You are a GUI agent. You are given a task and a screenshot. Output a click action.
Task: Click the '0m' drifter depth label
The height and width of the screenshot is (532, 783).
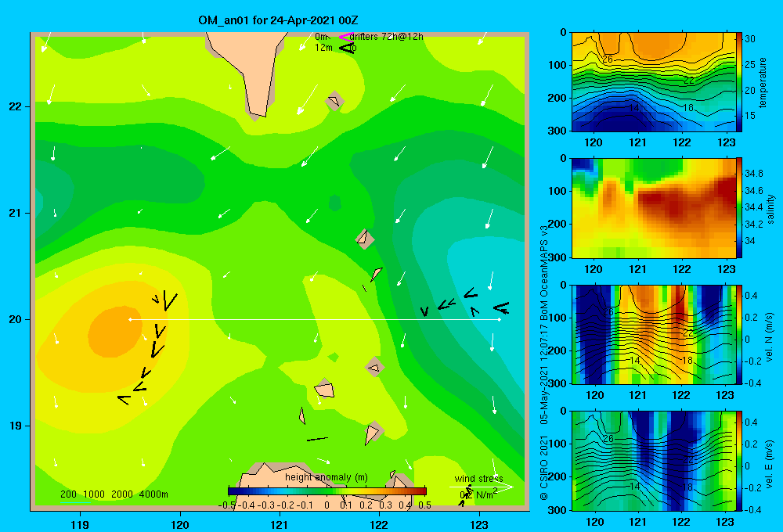321,37
